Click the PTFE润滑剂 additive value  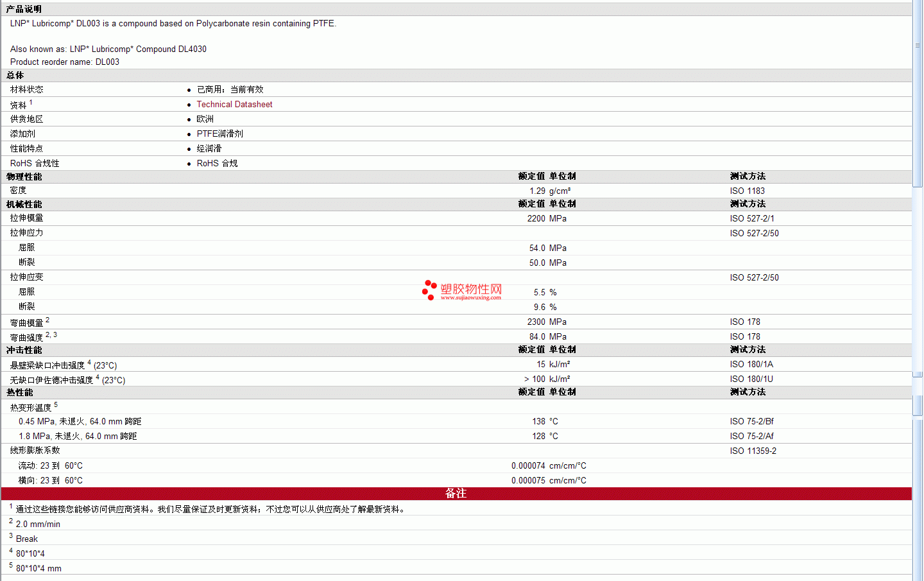tap(219, 134)
